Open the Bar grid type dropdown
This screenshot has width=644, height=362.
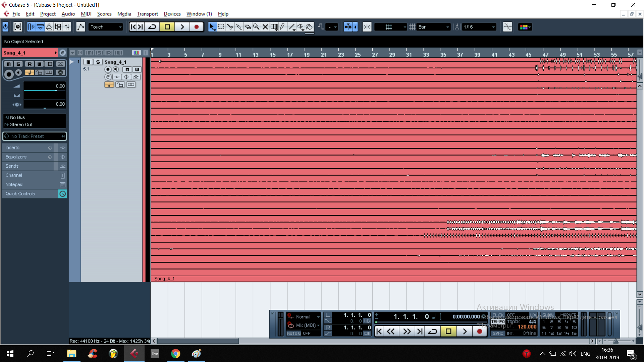point(433,27)
